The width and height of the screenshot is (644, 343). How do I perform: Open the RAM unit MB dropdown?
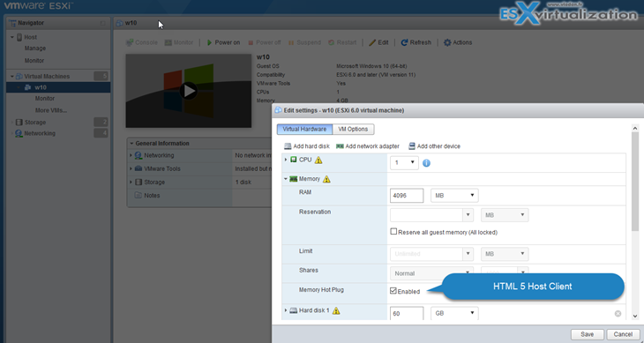point(454,196)
